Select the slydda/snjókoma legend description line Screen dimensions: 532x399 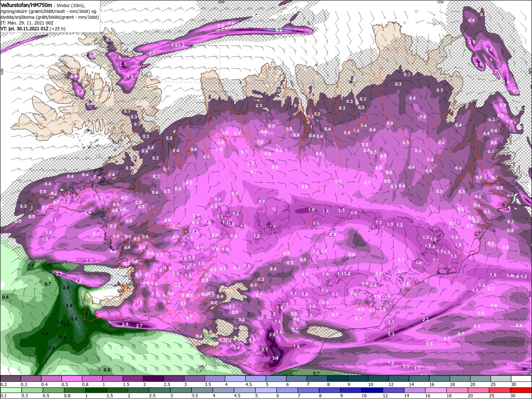(x=49, y=17)
